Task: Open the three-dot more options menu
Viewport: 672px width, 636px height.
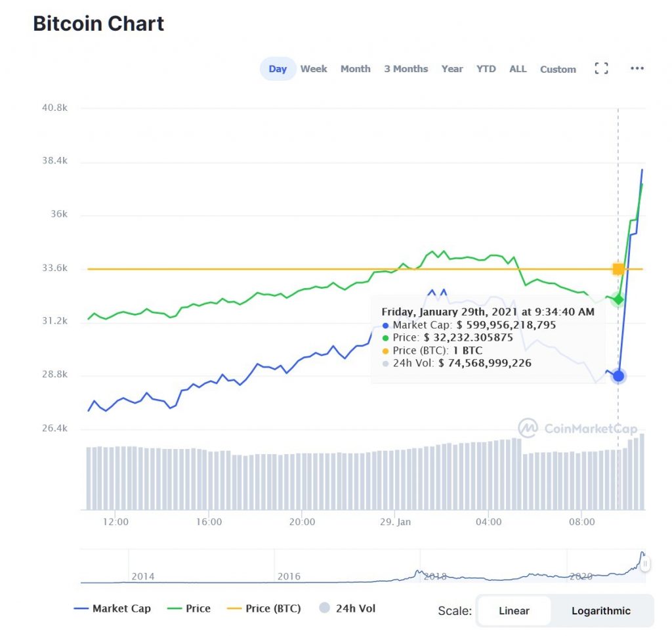Action: coord(637,68)
